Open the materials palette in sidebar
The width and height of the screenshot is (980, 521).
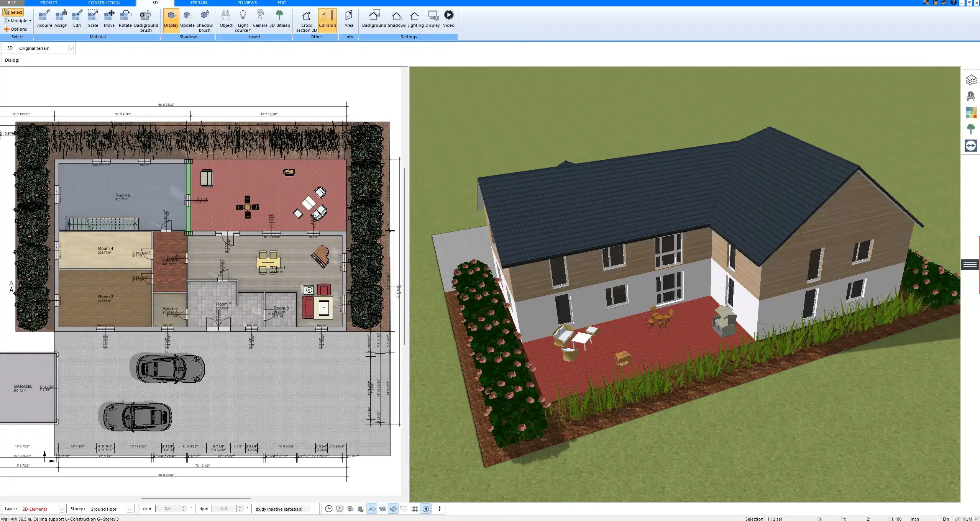pyautogui.click(x=971, y=113)
